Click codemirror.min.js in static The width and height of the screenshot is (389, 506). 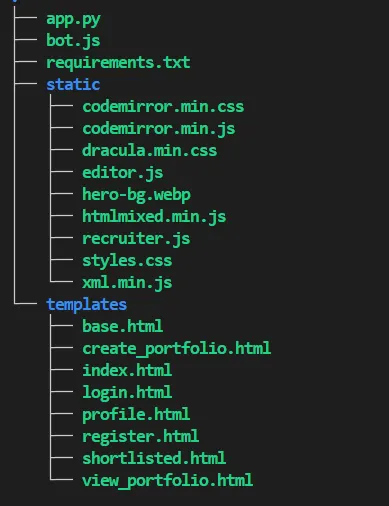(159, 129)
